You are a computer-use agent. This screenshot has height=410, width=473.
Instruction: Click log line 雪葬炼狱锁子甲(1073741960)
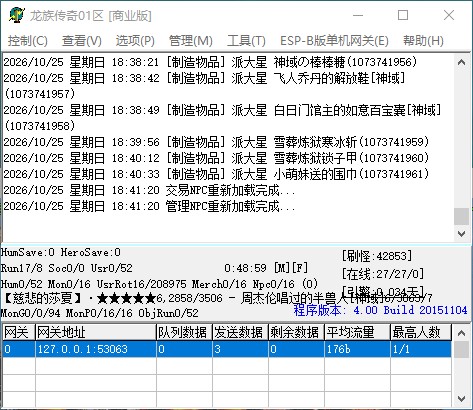pos(216,158)
